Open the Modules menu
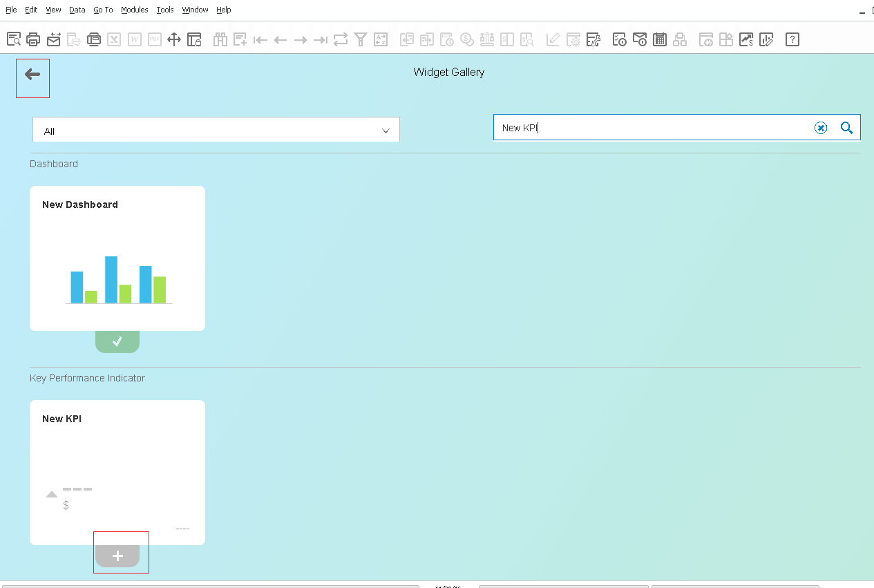Screen dimensions: 874x588 pos(134,10)
